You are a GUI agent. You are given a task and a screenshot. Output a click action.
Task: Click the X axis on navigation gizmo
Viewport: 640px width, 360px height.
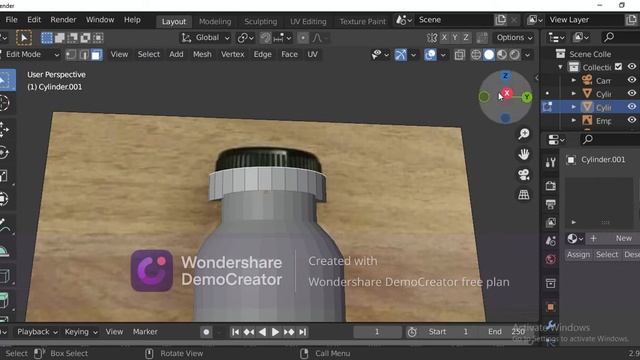(507, 93)
